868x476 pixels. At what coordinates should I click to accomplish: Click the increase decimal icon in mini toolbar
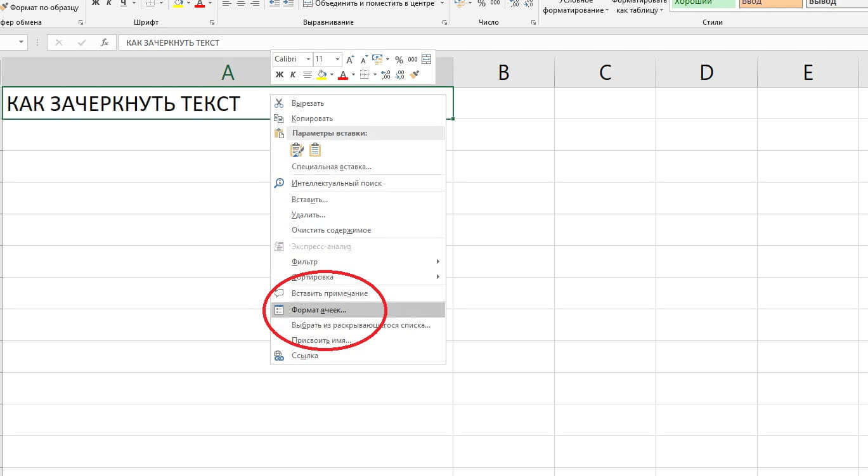[387, 75]
